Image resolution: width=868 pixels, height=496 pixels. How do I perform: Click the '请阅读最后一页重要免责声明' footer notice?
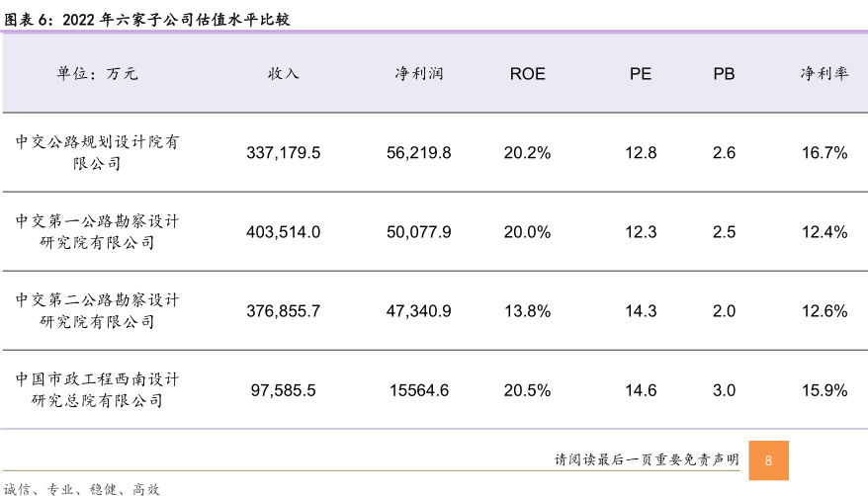[647, 460]
